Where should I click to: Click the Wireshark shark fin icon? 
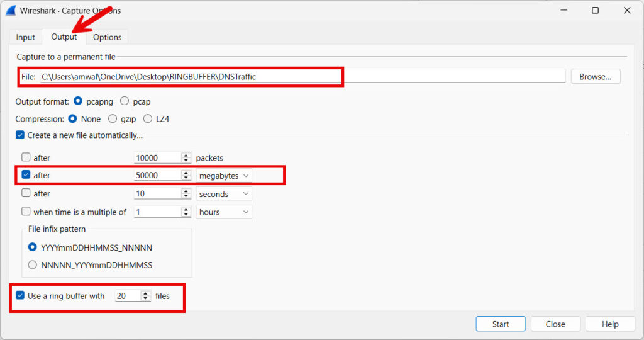pyautogui.click(x=11, y=11)
